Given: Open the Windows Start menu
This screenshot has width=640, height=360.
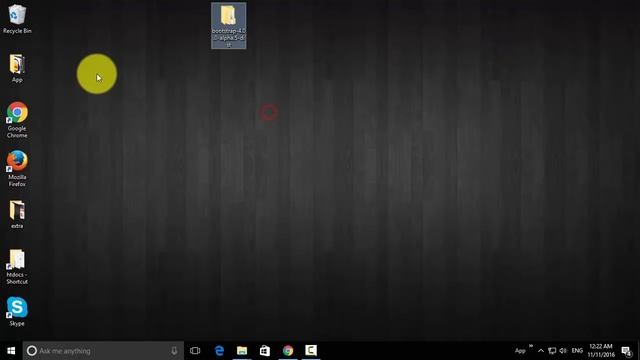Looking at the screenshot, I should pos(11,351).
